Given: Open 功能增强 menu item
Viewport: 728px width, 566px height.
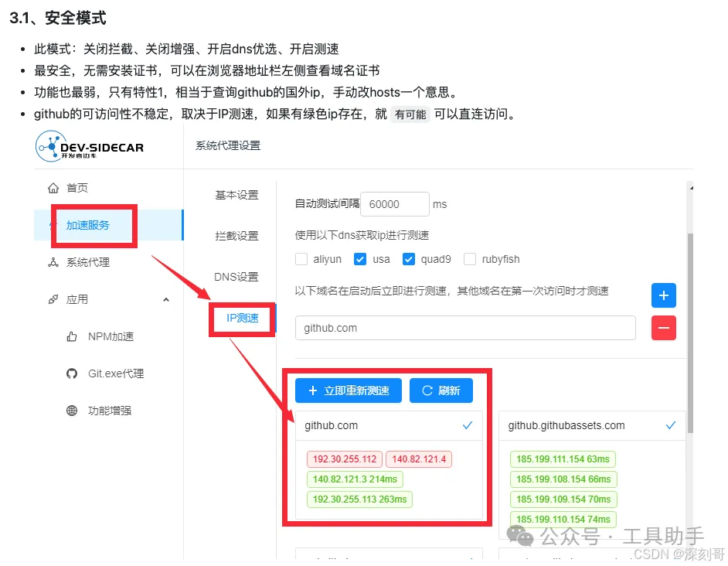Looking at the screenshot, I should point(110,411).
